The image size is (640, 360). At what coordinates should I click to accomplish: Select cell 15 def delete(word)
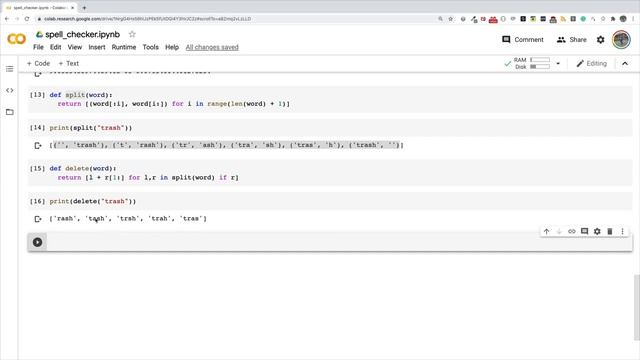(x=330, y=173)
